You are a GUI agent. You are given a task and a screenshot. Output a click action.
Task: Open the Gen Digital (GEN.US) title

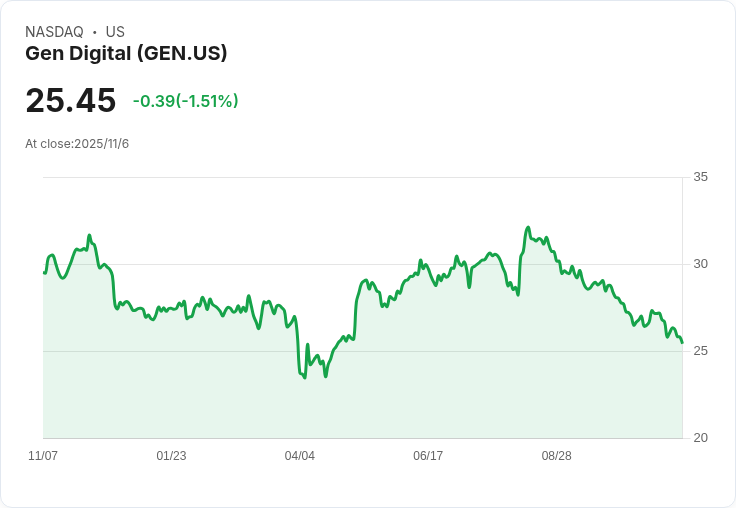point(126,53)
